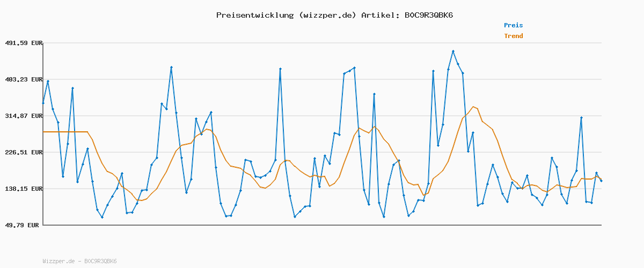Click the '226.51 EUR' axis label
This screenshot has width=644, height=268.
coord(24,152)
